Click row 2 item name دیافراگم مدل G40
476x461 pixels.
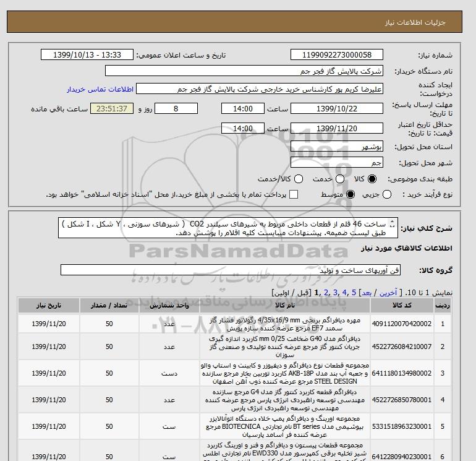point(285,347)
